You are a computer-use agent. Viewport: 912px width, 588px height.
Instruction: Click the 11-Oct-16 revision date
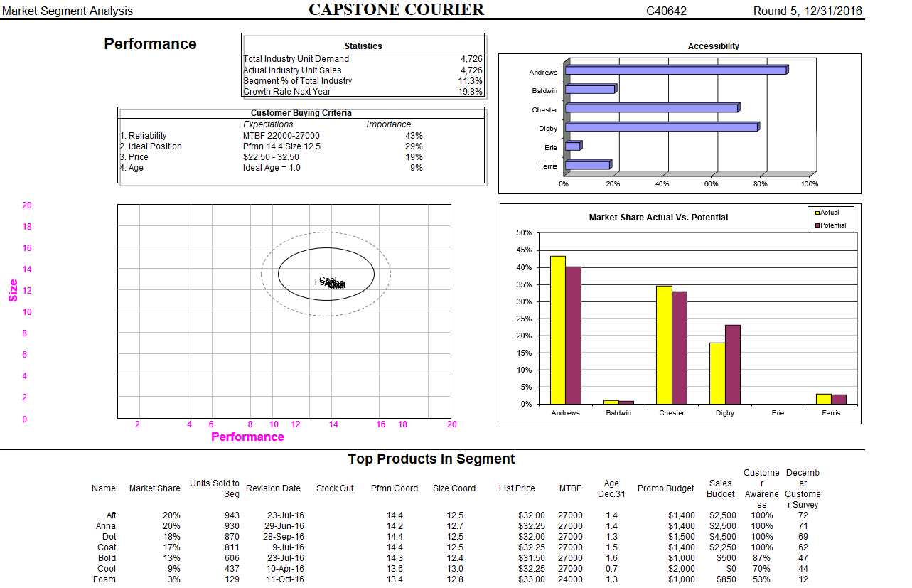[284, 579]
